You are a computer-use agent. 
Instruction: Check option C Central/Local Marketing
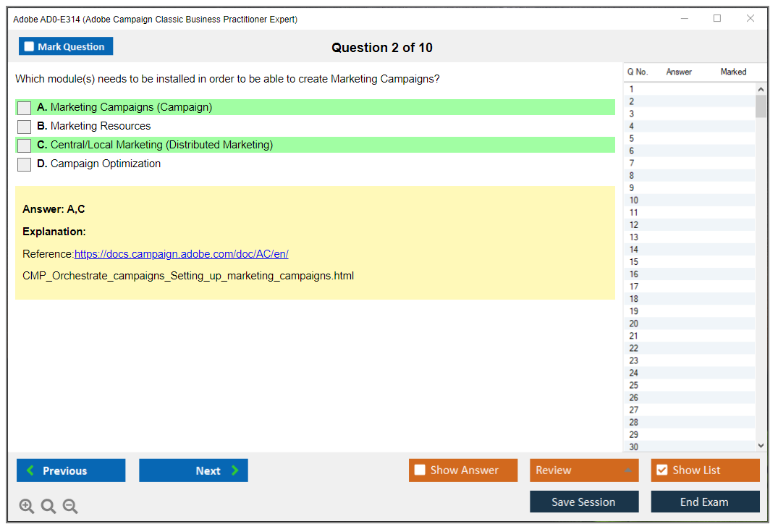pyautogui.click(x=25, y=145)
